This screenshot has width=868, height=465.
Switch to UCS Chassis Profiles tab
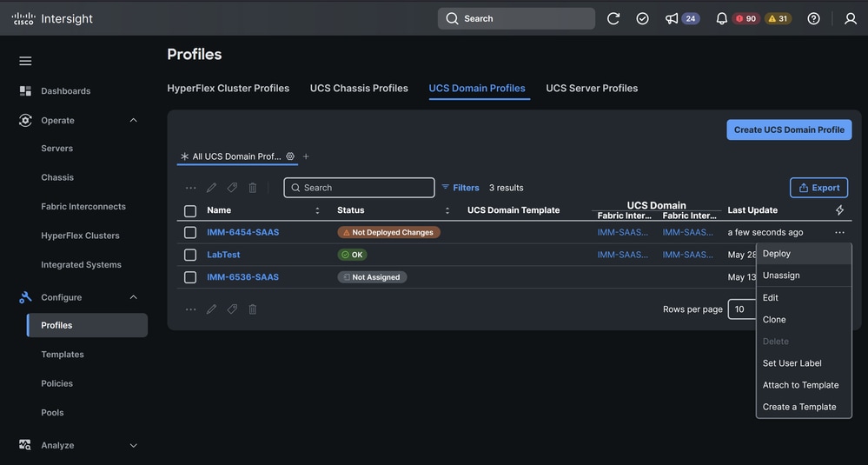[359, 88]
